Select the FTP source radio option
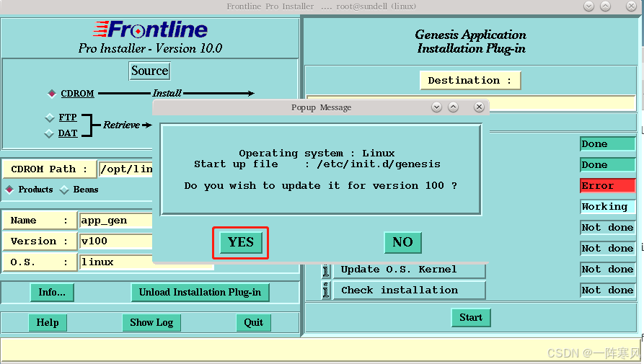 click(x=50, y=117)
